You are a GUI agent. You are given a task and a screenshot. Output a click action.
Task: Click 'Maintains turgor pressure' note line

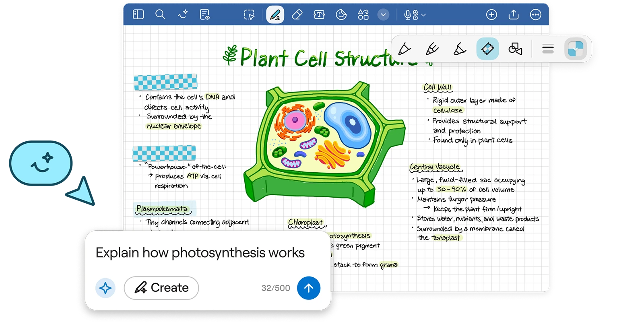tap(456, 199)
